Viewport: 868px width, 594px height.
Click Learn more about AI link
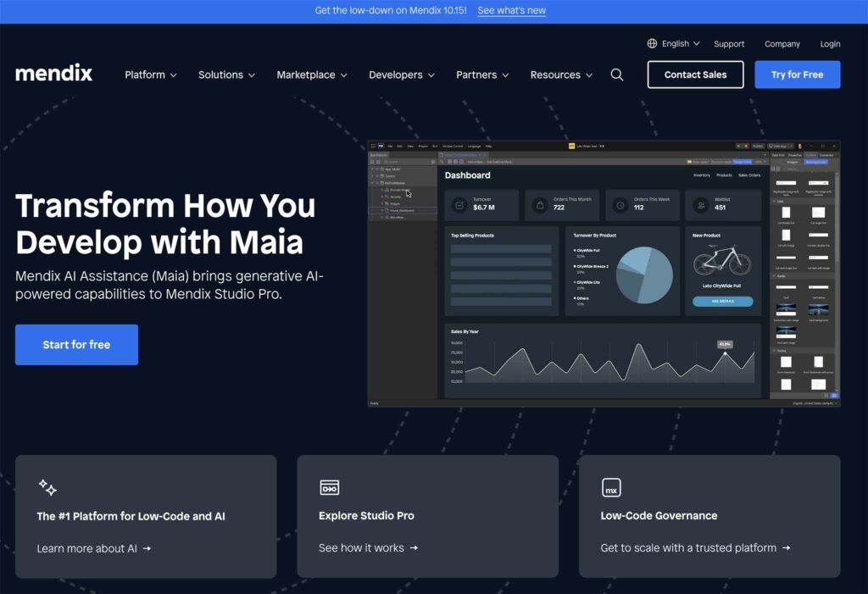pyautogui.click(x=93, y=548)
